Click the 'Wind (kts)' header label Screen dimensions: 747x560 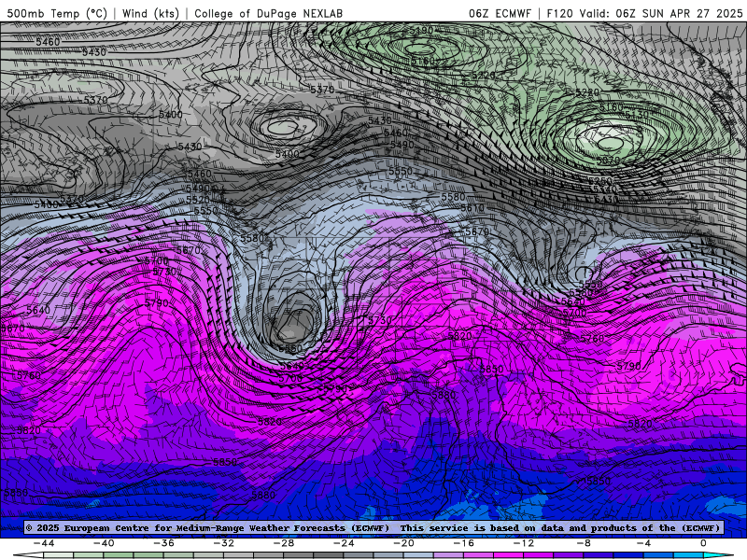(x=150, y=13)
